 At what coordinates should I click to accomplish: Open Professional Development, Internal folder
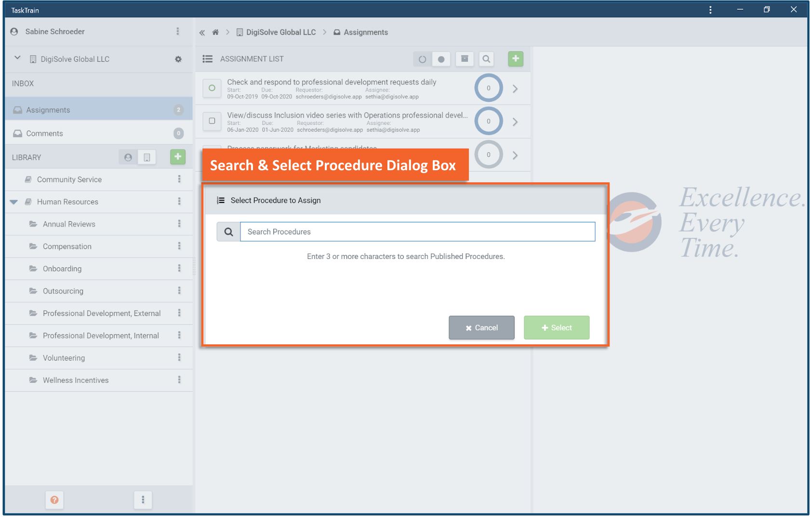pos(101,336)
